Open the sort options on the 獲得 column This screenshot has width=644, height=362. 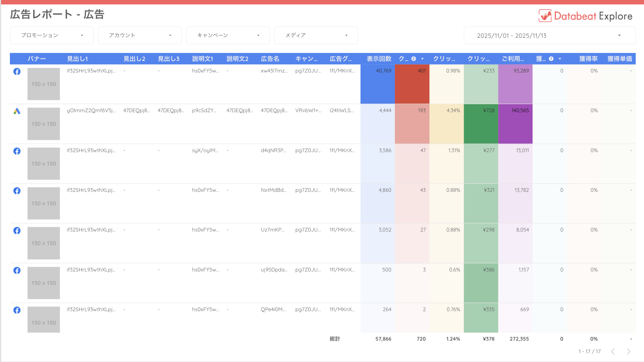(x=560, y=59)
